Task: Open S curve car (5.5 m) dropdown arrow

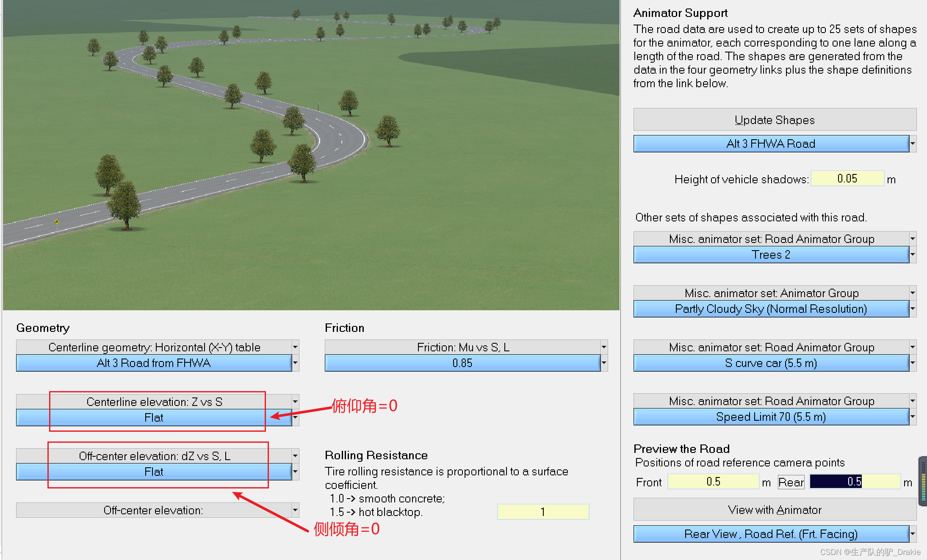Action: pyautogui.click(x=913, y=363)
